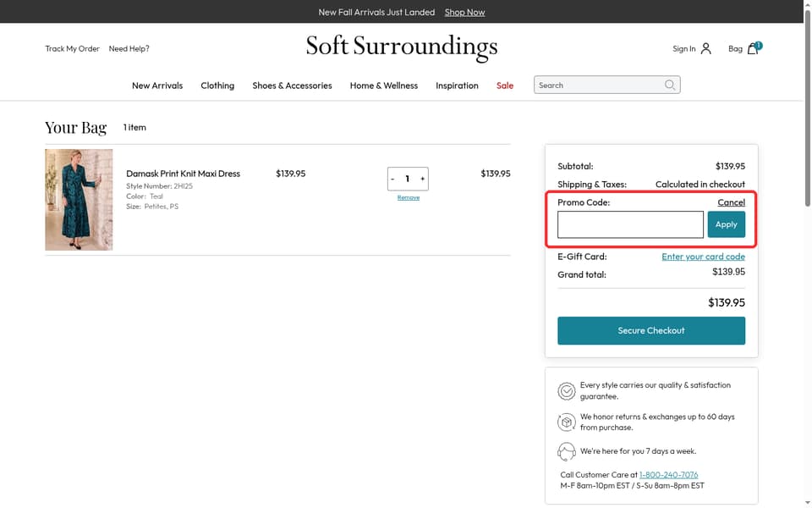812x508 pixels.
Task: Proceed with Secure Checkout button
Action: click(651, 331)
